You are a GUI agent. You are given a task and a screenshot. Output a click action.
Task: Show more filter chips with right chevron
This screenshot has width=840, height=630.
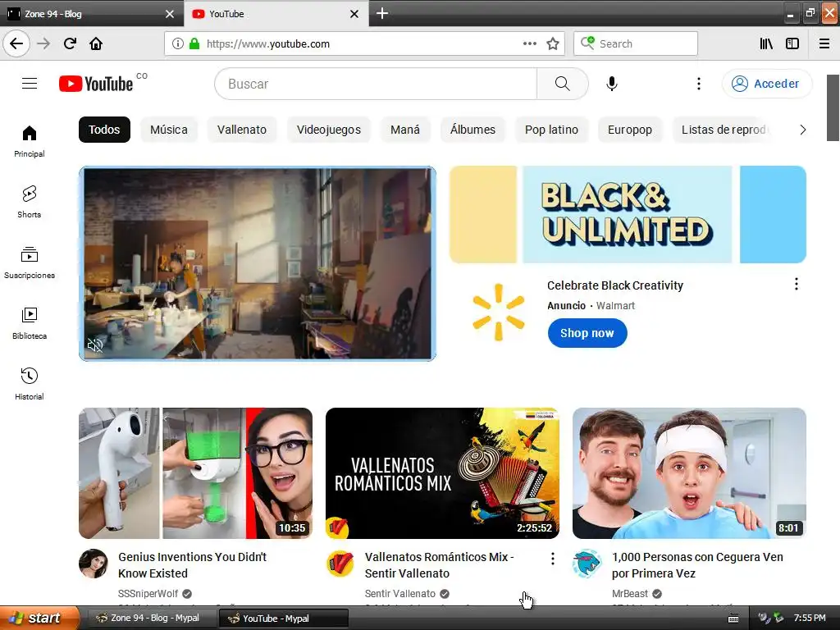(x=802, y=130)
